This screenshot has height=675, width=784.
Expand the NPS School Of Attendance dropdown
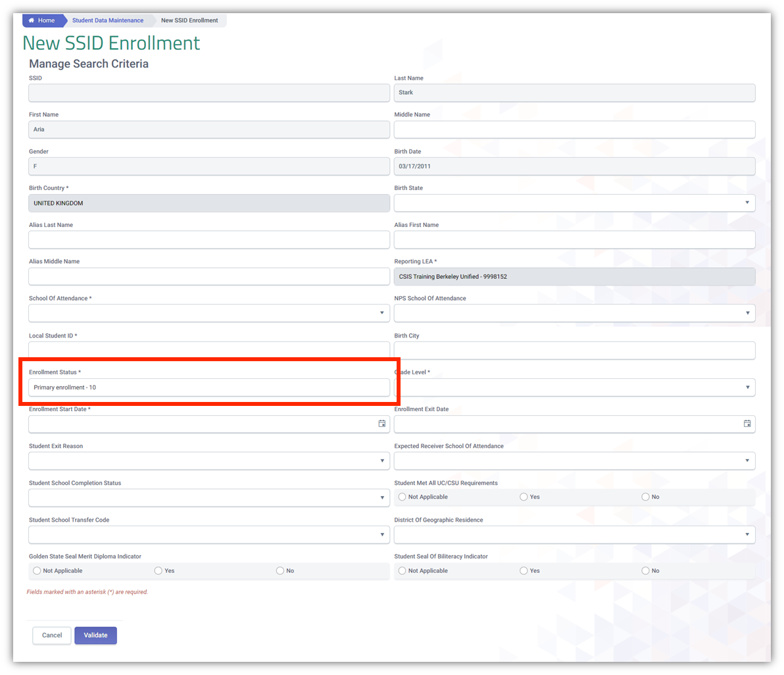(x=747, y=313)
